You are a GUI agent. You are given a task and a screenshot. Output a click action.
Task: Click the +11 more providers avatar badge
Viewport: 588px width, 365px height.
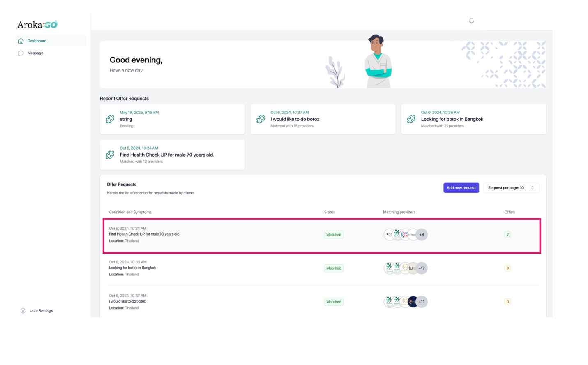coord(422,302)
